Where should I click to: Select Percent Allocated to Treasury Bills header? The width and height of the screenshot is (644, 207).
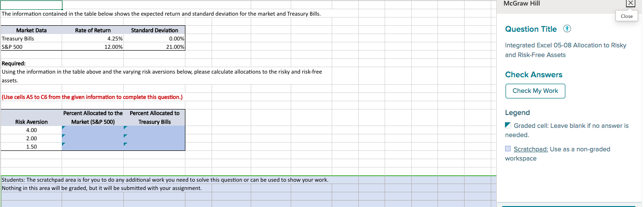tap(155, 117)
